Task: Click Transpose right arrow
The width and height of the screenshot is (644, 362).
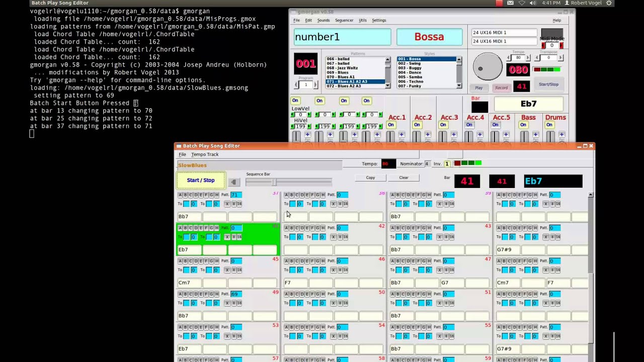Action: tap(560, 58)
